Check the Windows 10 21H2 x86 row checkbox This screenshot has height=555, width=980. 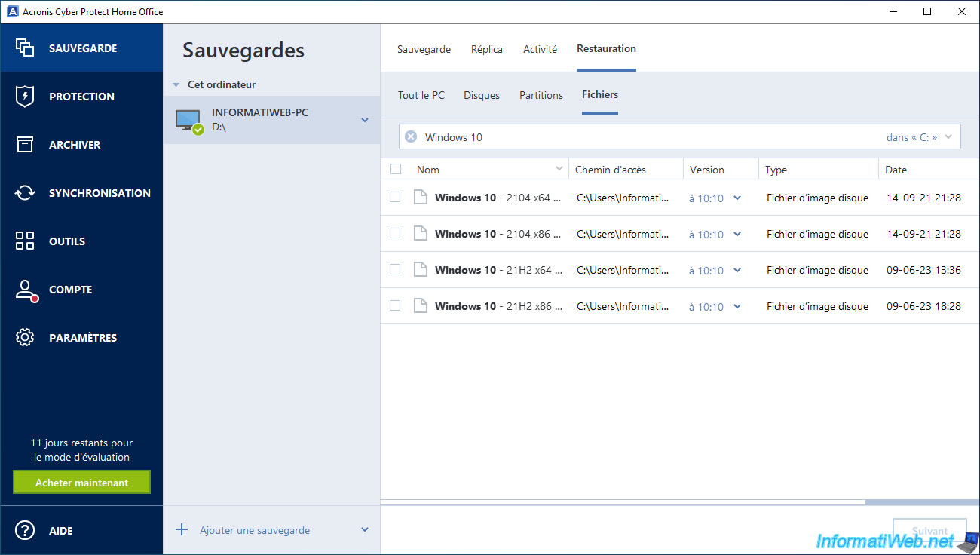point(395,305)
